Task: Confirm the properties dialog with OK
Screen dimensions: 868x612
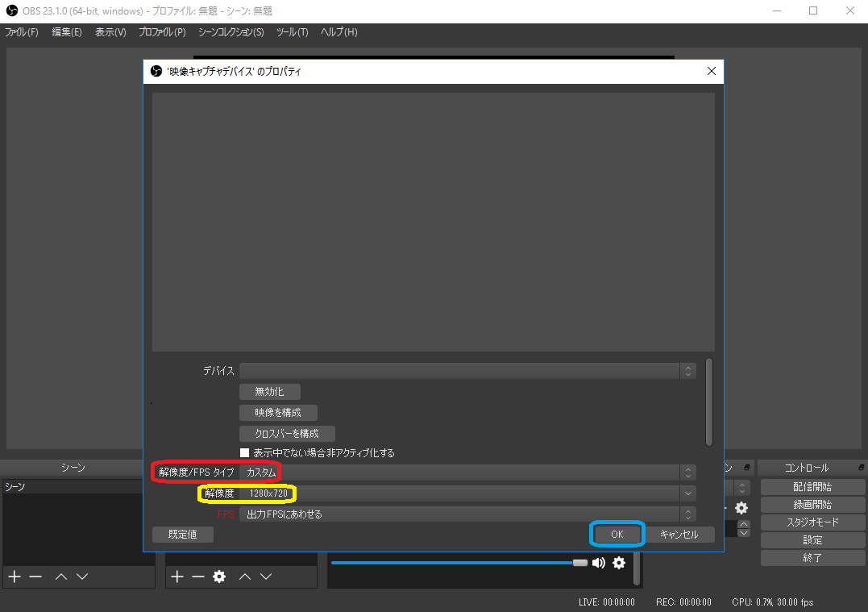Action: [617, 534]
